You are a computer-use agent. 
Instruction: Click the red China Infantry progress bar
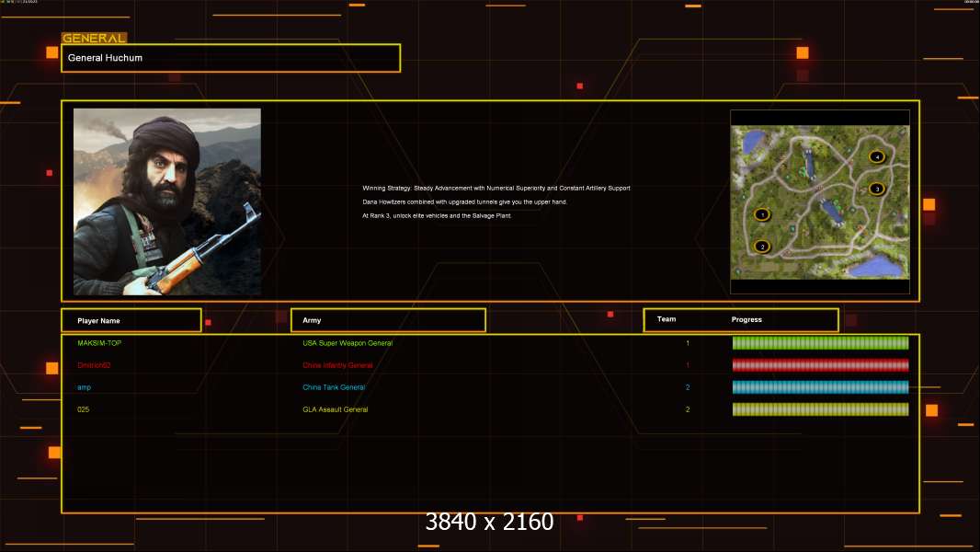pyautogui.click(x=820, y=365)
